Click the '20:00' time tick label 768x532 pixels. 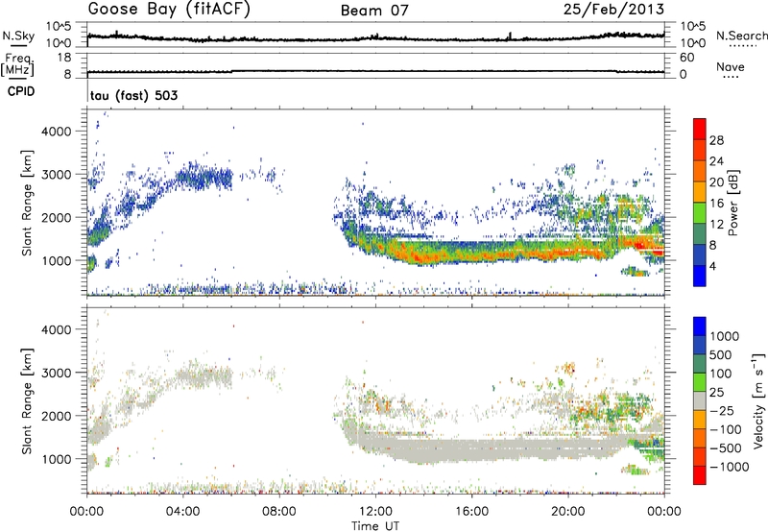pos(567,512)
